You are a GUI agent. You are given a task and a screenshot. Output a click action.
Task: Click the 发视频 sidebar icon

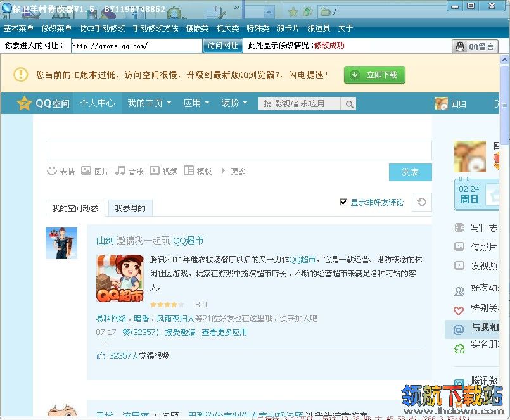click(x=459, y=266)
